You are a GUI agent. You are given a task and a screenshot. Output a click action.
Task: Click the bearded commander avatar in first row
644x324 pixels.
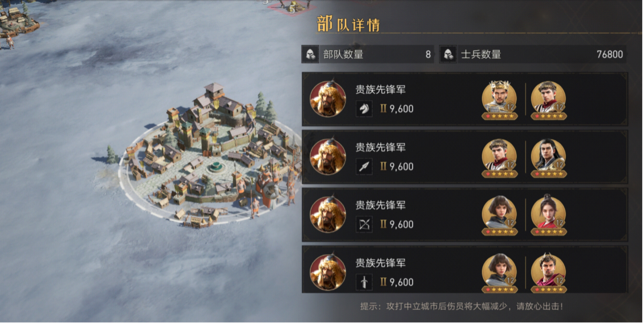point(328,99)
